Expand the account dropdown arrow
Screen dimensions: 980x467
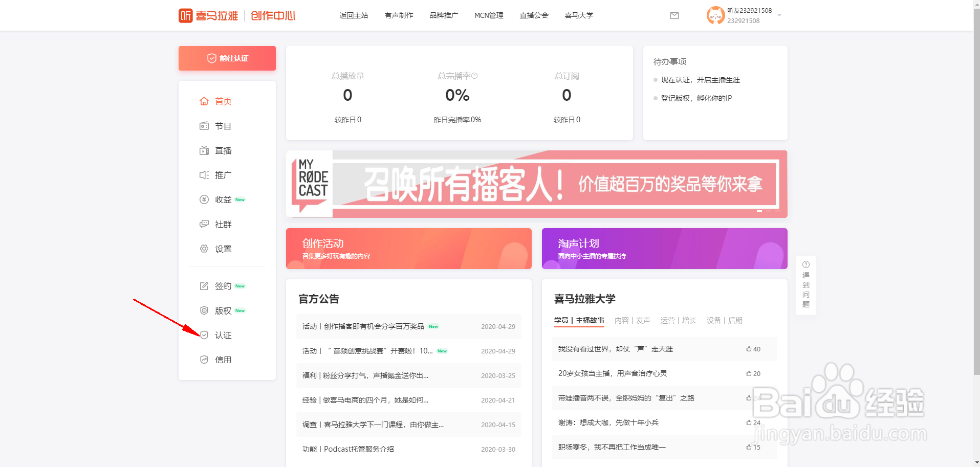(779, 15)
